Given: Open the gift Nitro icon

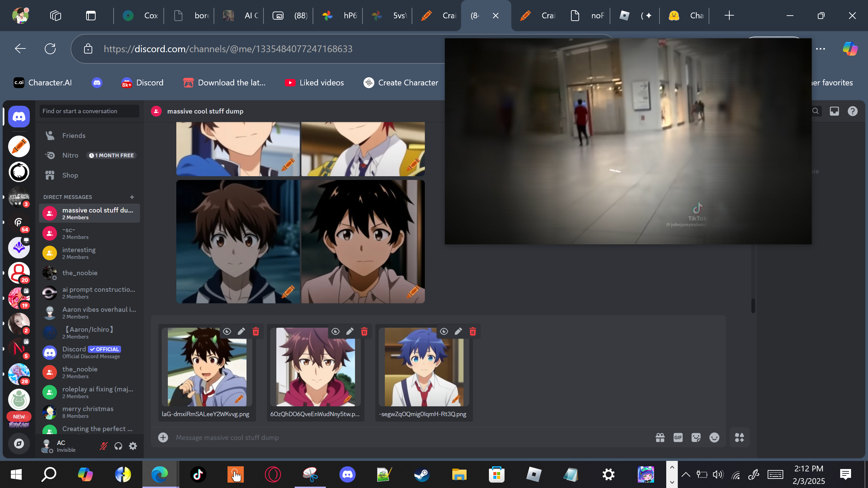Looking at the screenshot, I should coord(660,438).
